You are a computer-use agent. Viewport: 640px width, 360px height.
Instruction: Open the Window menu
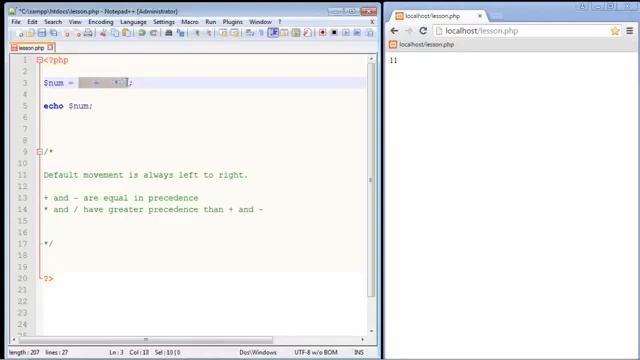260,22
